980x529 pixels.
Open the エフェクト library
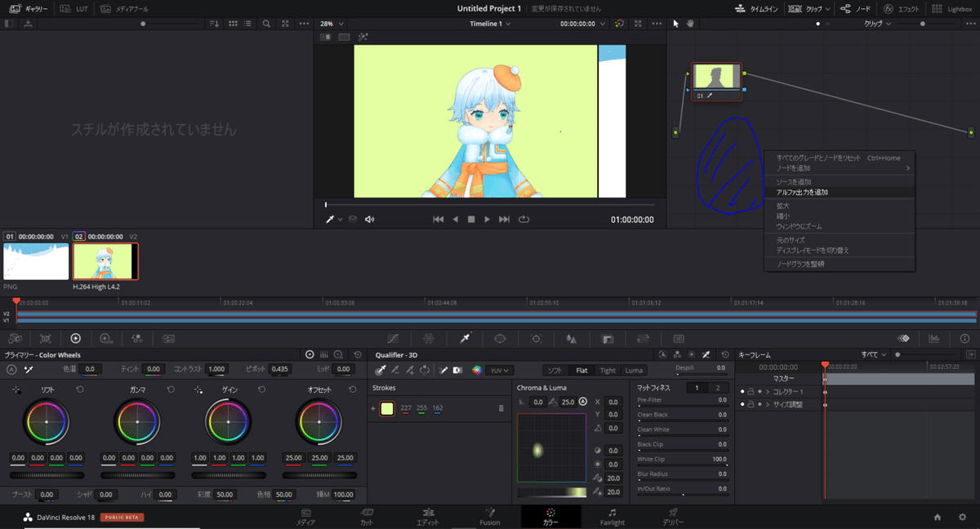(901, 8)
